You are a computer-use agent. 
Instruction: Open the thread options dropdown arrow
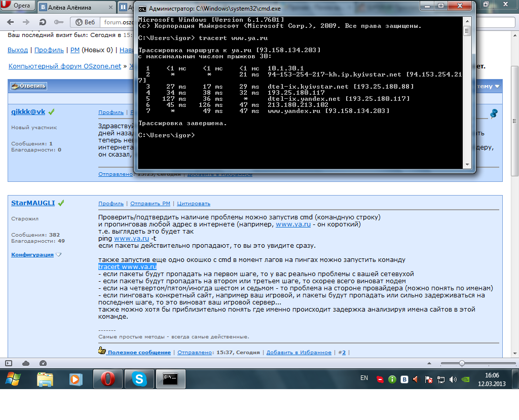[497, 86]
